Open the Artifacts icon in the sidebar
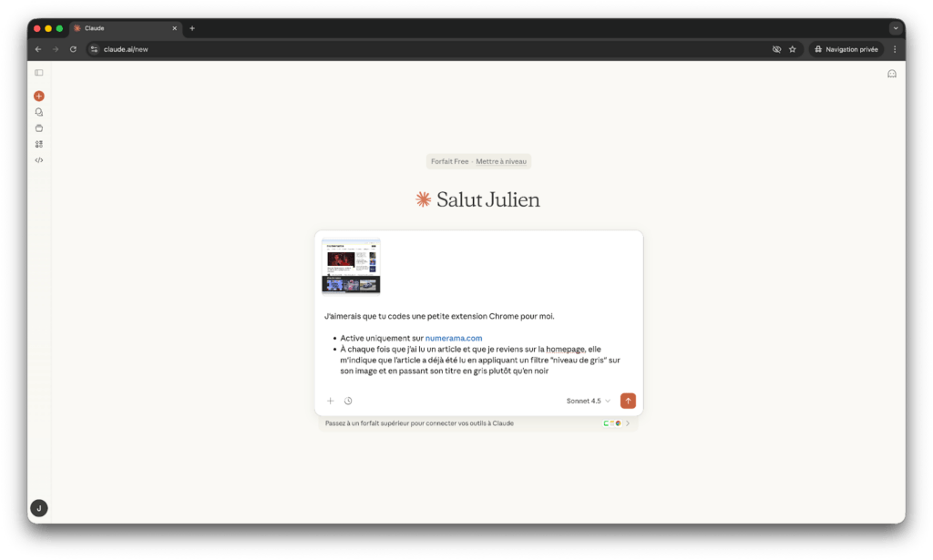The image size is (933, 560). 39,144
